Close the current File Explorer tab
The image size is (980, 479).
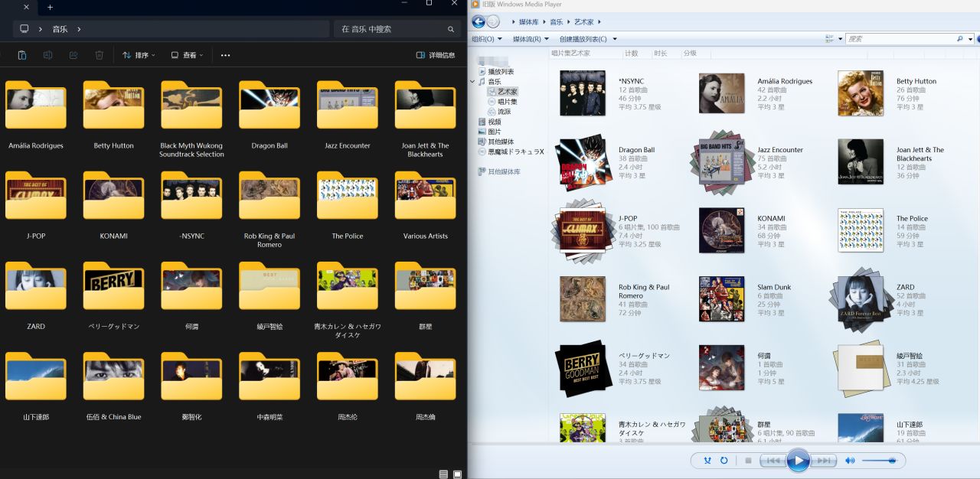coord(26,7)
